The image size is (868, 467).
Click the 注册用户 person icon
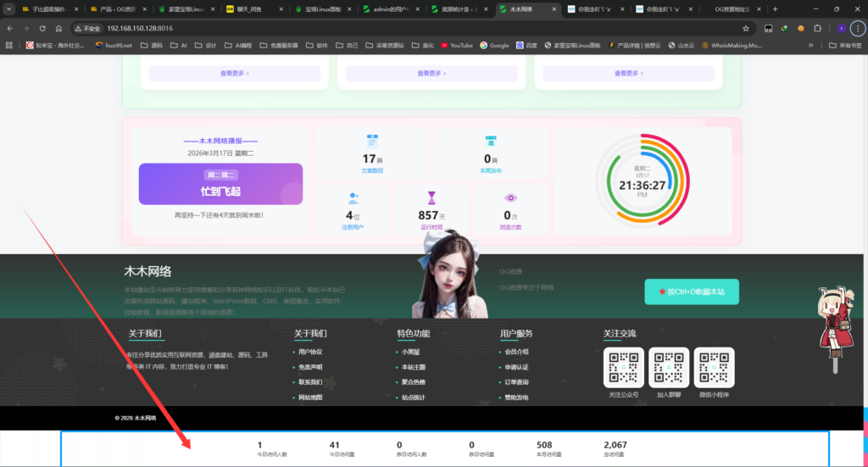pos(353,198)
